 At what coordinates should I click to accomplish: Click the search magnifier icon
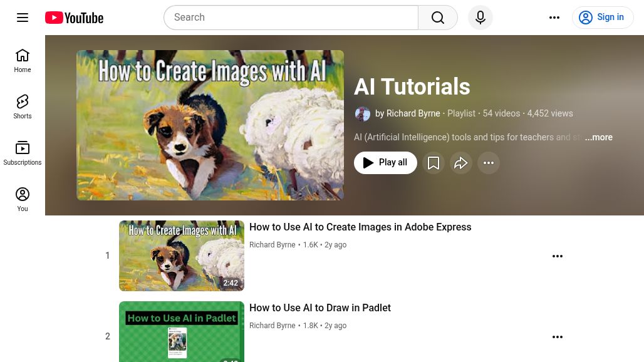click(x=437, y=17)
